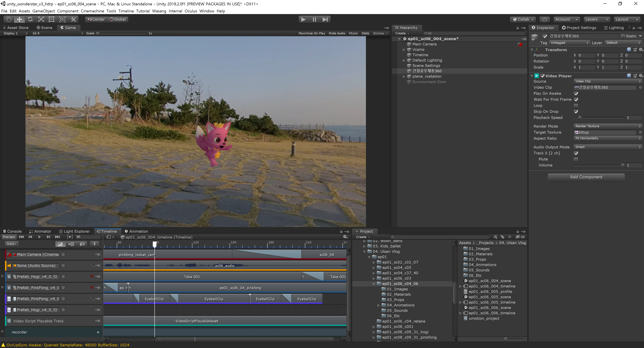Toggle Timeline play range mode
Viewport: 644px width, 348px height.
(70, 237)
